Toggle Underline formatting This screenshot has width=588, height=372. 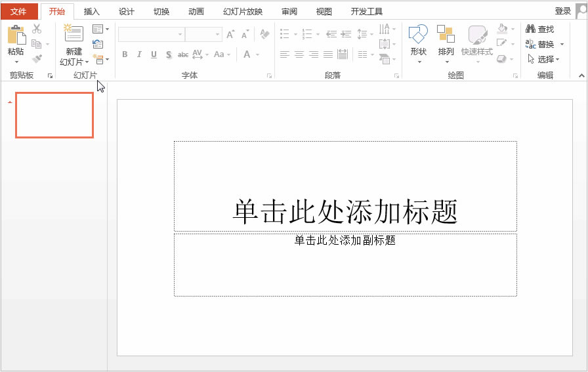[154, 54]
